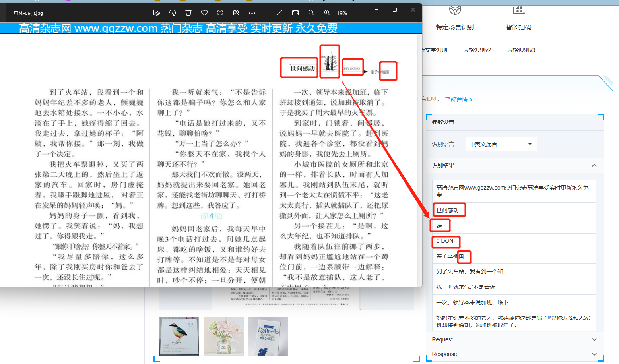Switch to the 表格识别v3 tab
The height and width of the screenshot is (364, 619).
coord(521,50)
